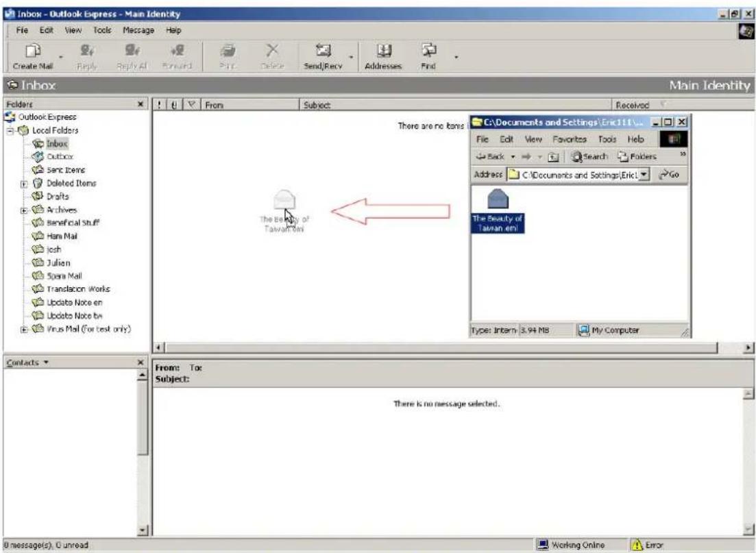The image size is (756, 553).
Task: Sort messages by From column
Action: (x=249, y=105)
